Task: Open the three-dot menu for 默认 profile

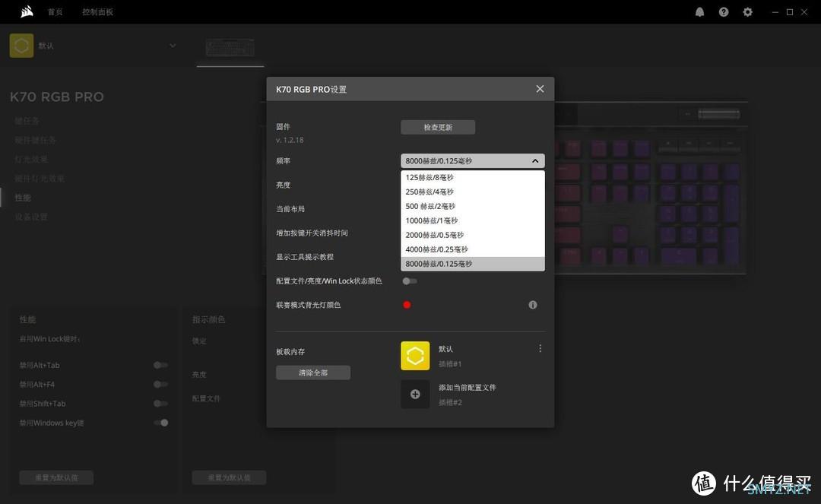Action: (540, 349)
